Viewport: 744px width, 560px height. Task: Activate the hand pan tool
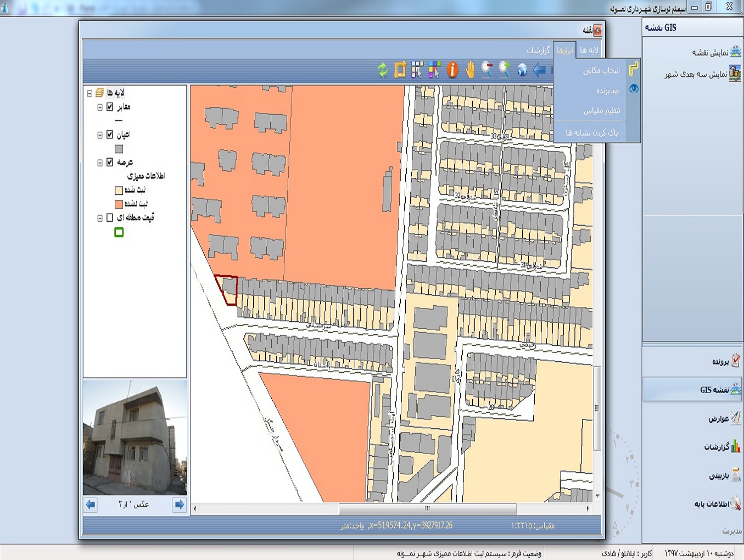pos(470,70)
